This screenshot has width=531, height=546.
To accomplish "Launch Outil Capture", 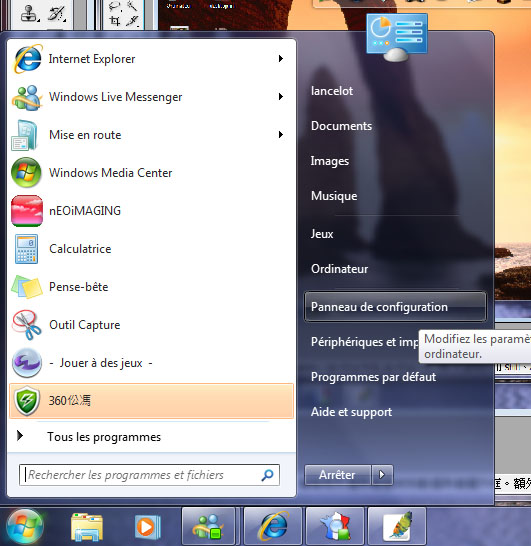I will (151, 325).
